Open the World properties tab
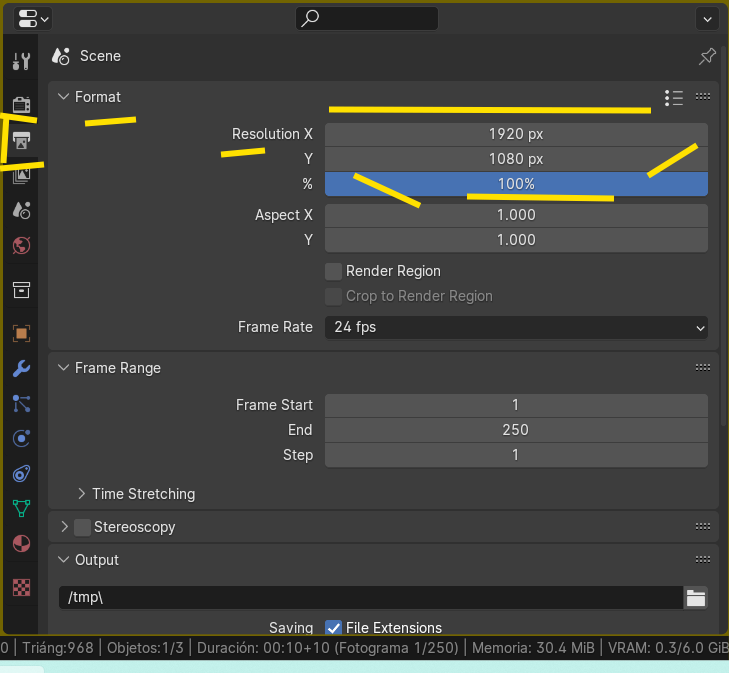 pos(21,245)
